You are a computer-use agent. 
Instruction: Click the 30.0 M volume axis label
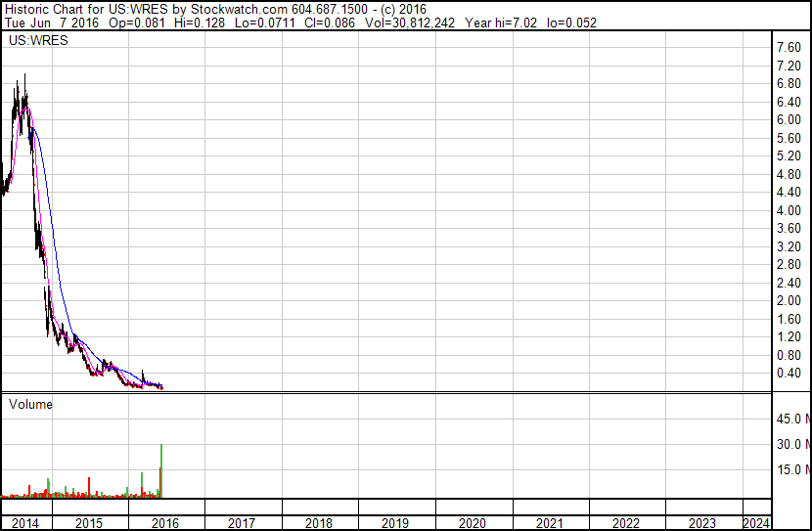click(793, 445)
